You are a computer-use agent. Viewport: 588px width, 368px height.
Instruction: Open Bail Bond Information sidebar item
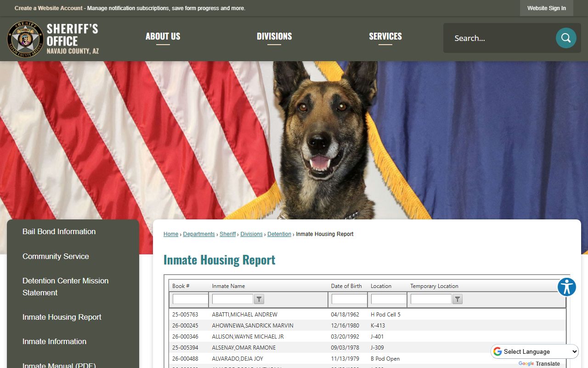(x=59, y=231)
